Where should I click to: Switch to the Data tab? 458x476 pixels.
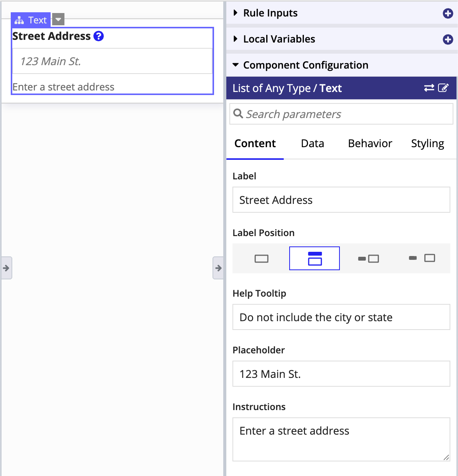[313, 143]
